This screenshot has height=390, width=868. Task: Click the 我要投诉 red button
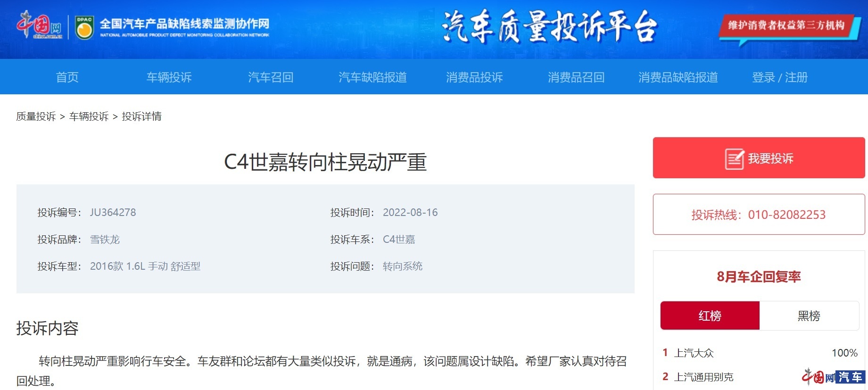coord(759,158)
